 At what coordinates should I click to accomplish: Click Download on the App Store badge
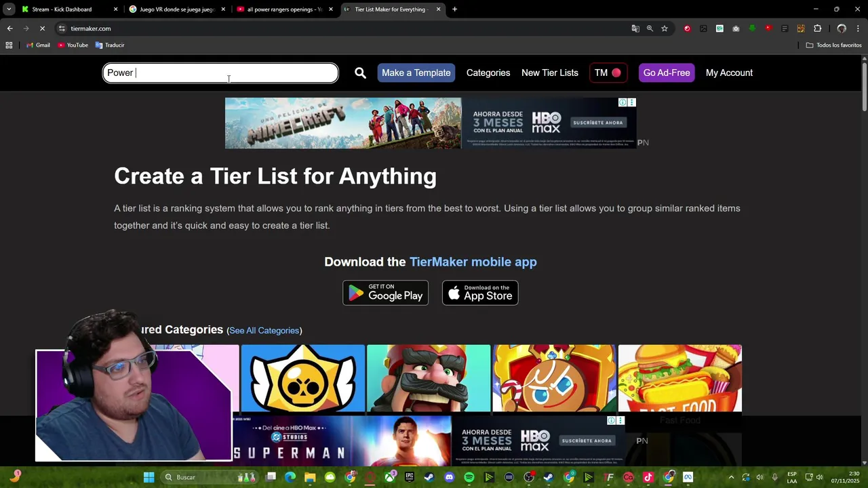[x=480, y=293]
